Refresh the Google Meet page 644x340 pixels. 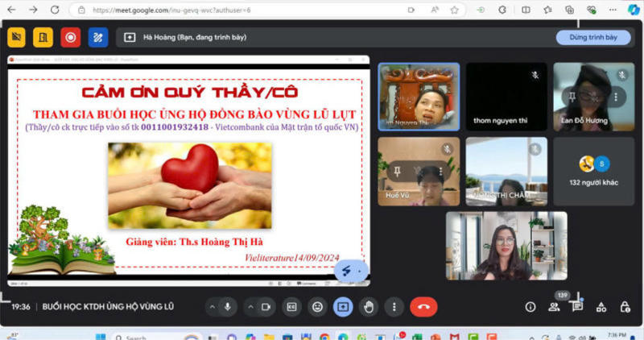click(55, 10)
